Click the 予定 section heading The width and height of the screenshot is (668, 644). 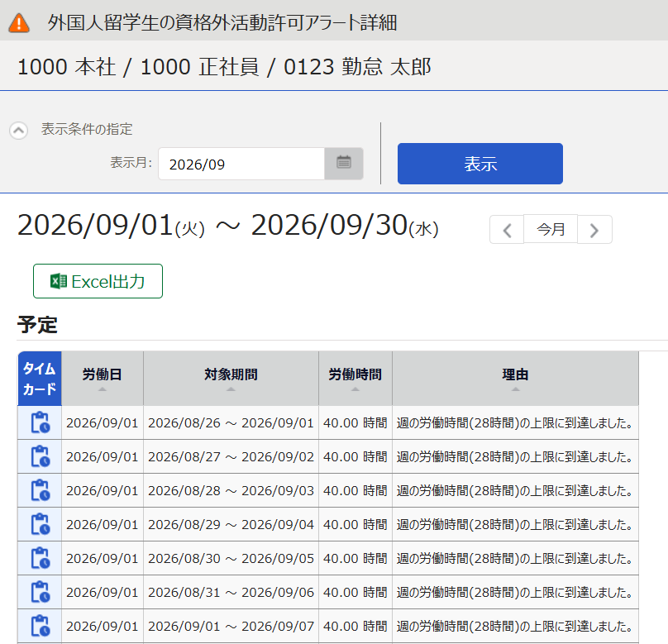[37, 325]
